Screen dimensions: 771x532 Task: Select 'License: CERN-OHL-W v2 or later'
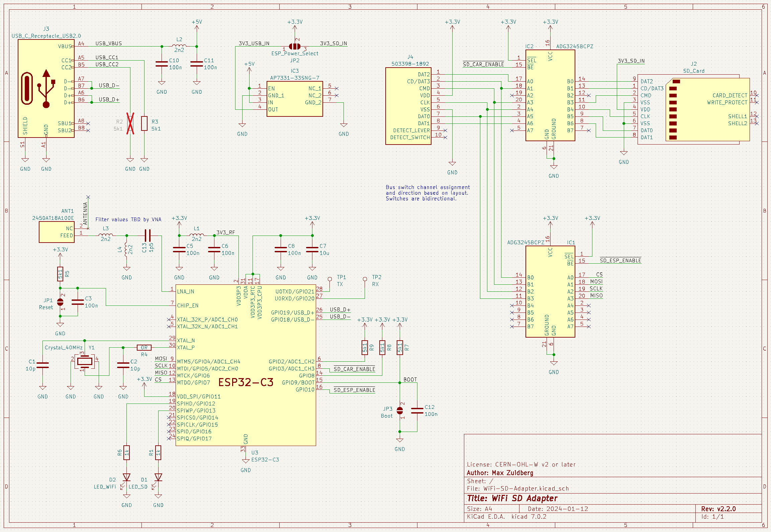coord(521,464)
